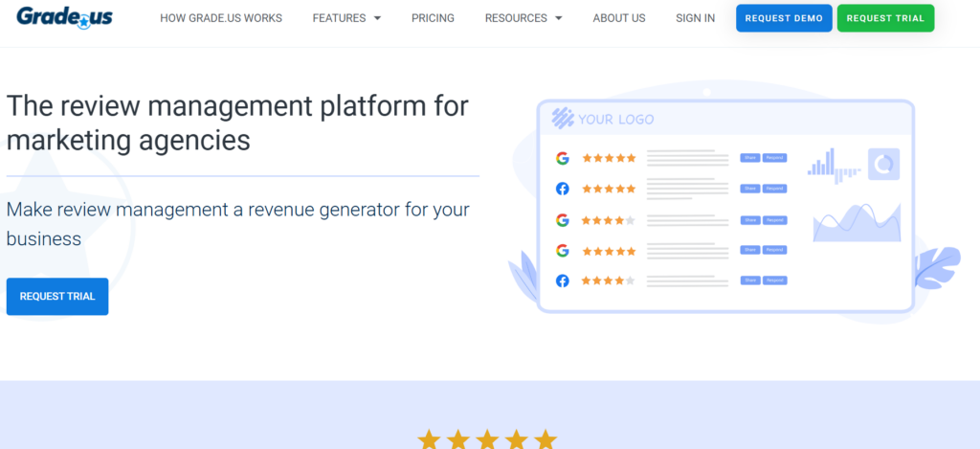Click the Sign In link
The width and height of the screenshot is (980, 449).
pyautogui.click(x=695, y=18)
